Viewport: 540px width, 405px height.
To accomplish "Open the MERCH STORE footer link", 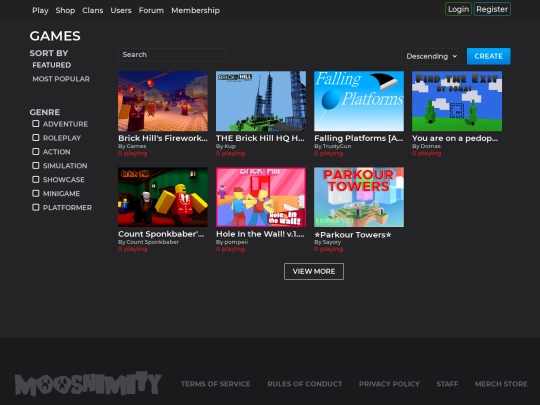I will 501,384.
